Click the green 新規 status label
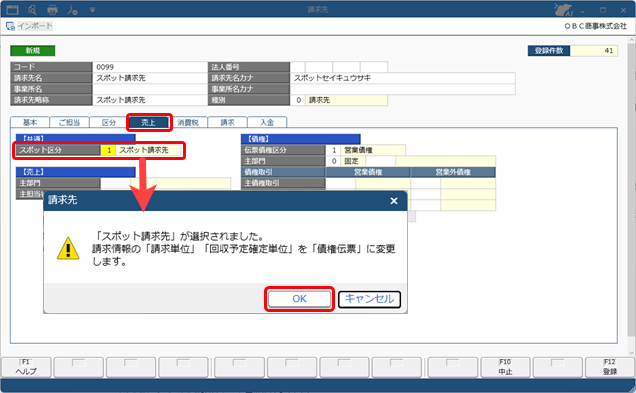 (x=33, y=51)
